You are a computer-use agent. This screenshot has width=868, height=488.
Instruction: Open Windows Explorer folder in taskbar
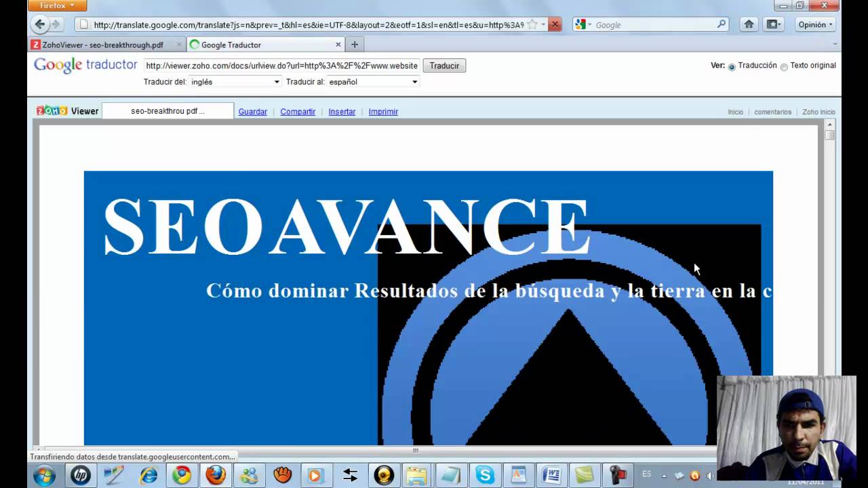(x=417, y=475)
